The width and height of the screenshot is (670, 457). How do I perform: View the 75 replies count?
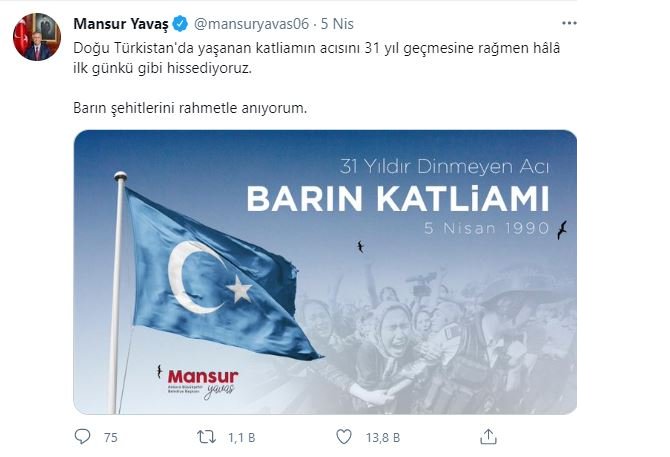click(110, 437)
